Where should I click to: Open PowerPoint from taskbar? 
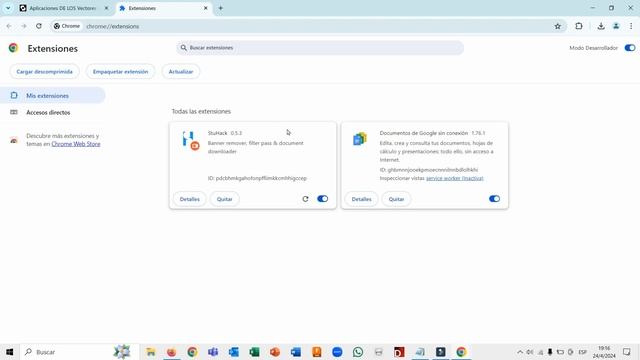tap(275, 352)
